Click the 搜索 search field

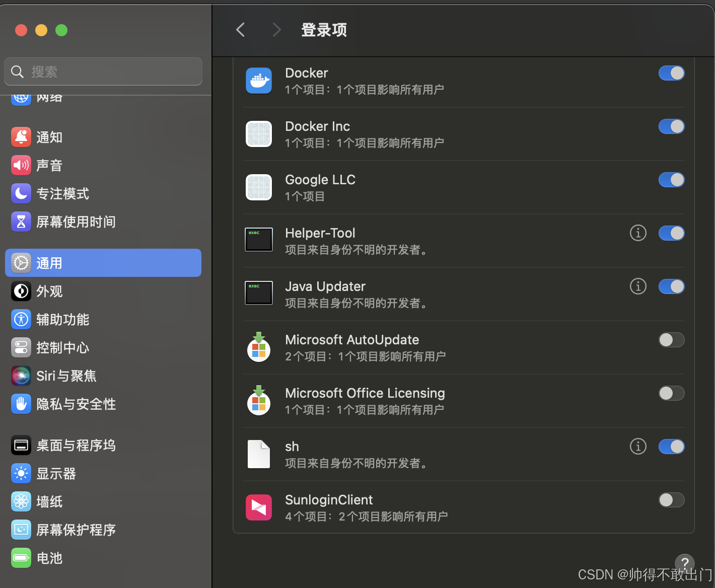click(103, 71)
